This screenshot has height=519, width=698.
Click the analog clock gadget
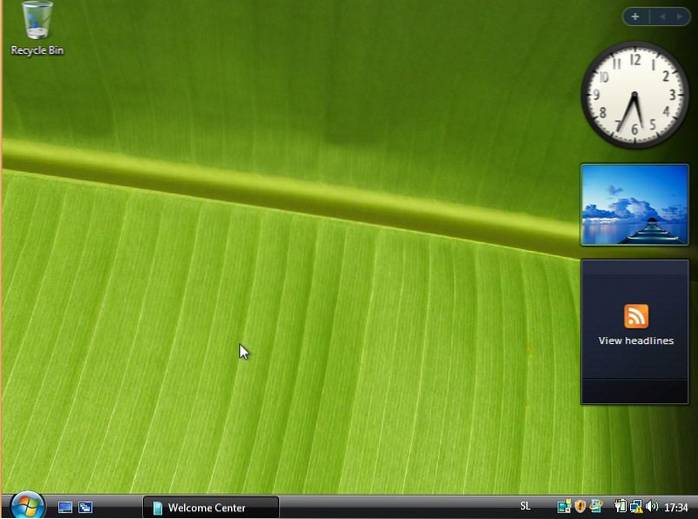(x=635, y=96)
